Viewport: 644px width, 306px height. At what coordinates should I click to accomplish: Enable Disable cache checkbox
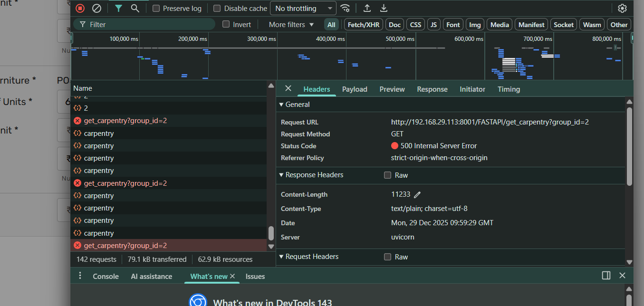(x=217, y=9)
